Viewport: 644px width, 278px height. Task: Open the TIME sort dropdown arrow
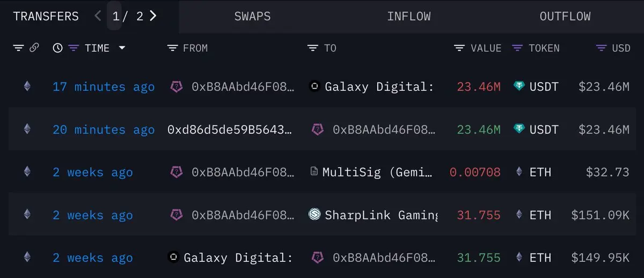(122, 48)
